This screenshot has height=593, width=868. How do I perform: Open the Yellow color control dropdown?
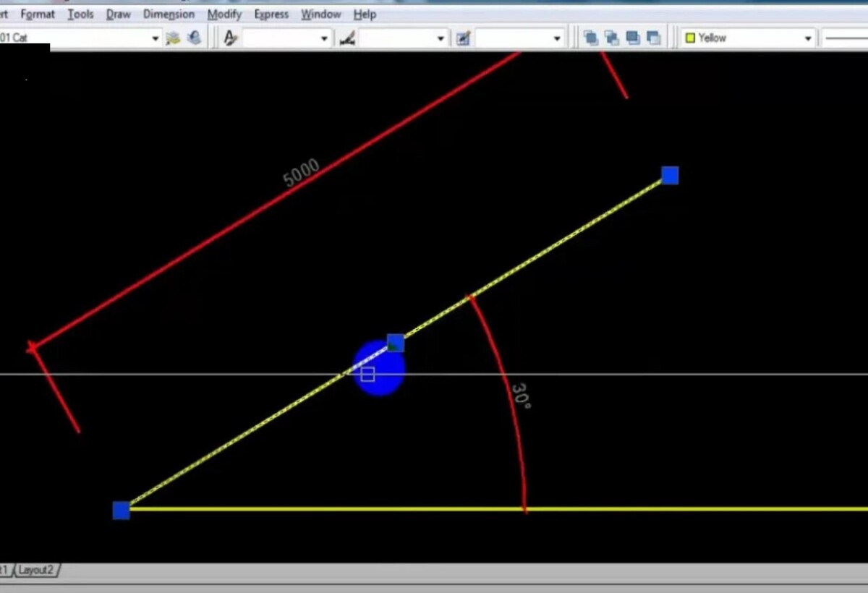pyautogui.click(x=809, y=37)
